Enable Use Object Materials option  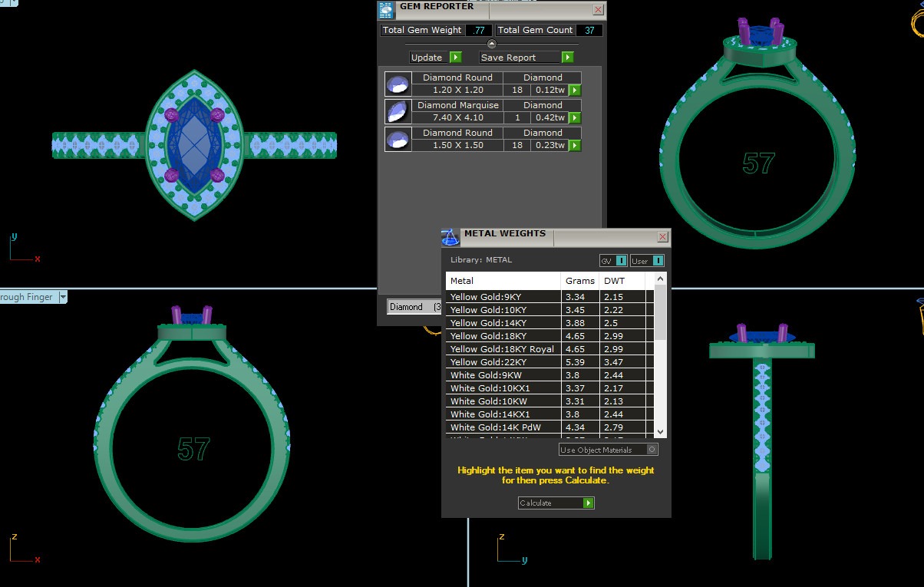(x=652, y=450)
